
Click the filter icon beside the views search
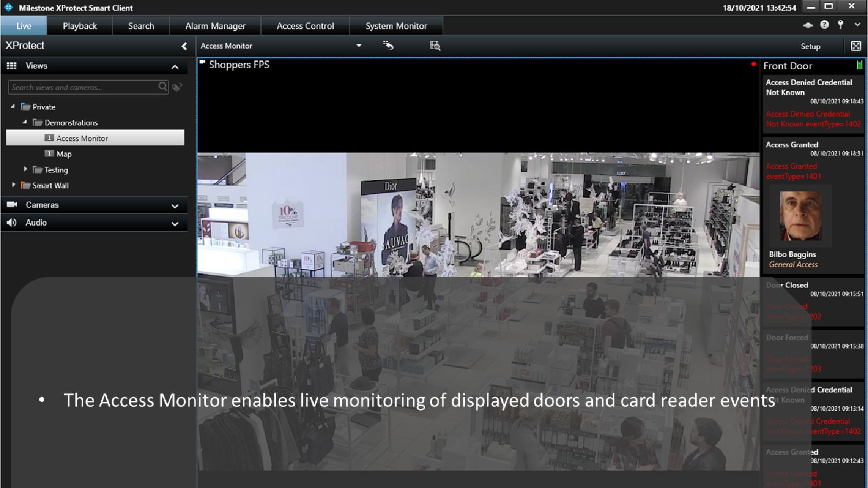click(x=177, y=87)
